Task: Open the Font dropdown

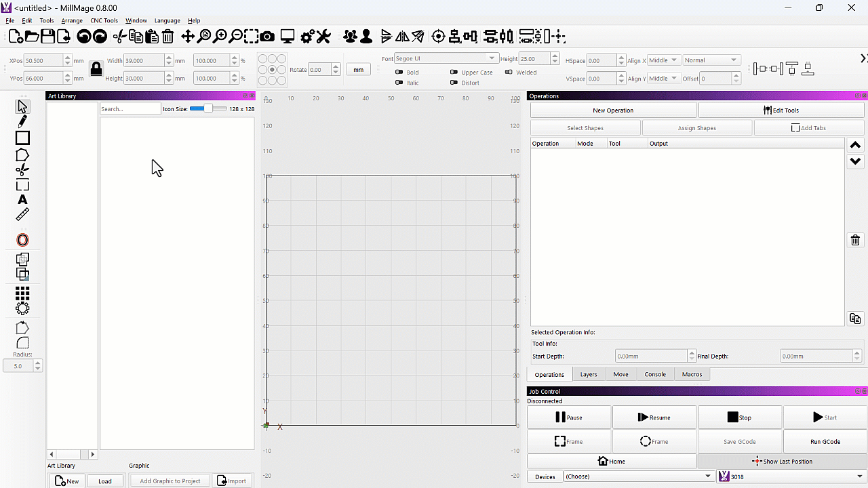Action: (446, 59)
